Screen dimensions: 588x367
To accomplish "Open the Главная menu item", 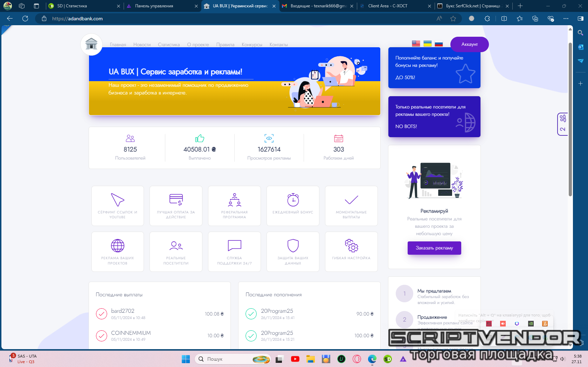I will click(118, 45).
